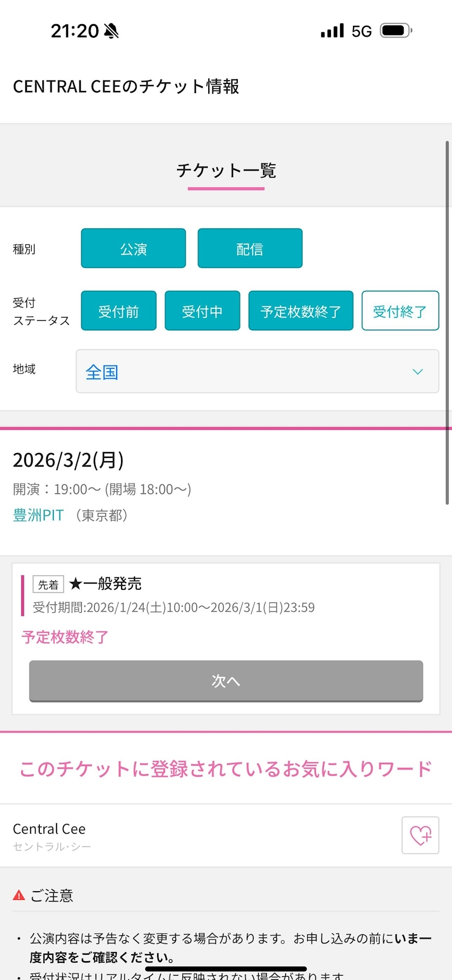The height and width of the screenshot is (980, 452).
Task: Toggle the 公演 type filter
Action: (x=133, y=249)
